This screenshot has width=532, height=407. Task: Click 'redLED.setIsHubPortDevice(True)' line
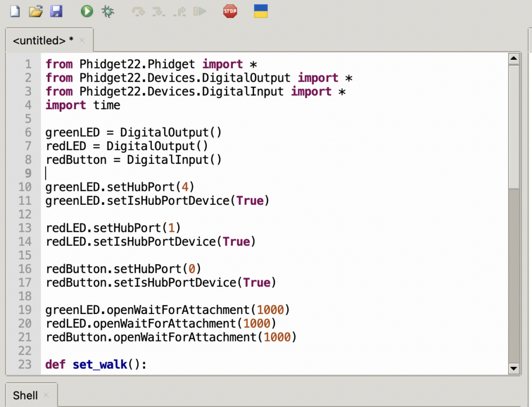pos(151,242)
